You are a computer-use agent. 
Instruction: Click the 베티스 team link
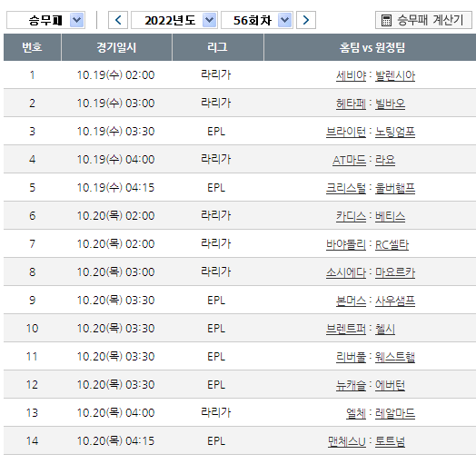[390, 216]
